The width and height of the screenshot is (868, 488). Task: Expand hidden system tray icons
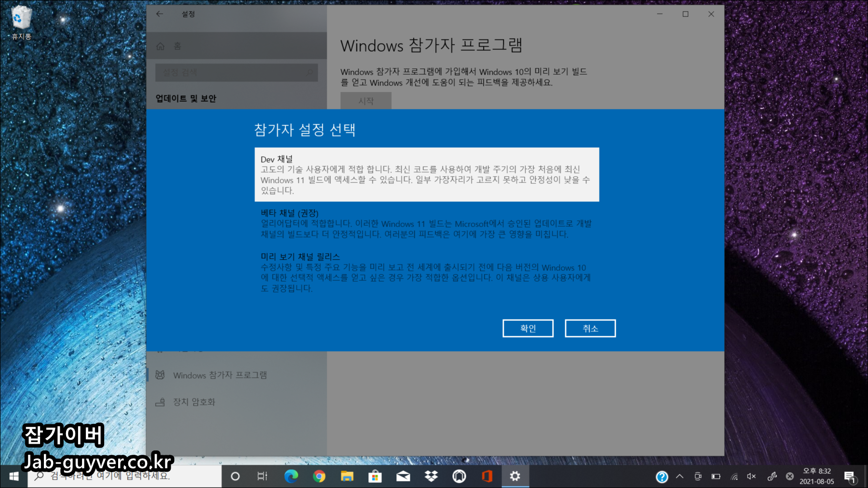679,476
